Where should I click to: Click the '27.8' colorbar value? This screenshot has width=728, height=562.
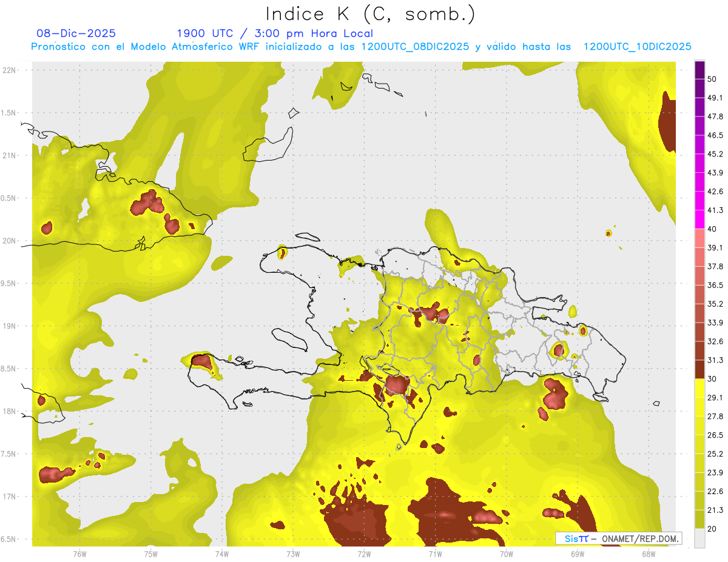[x=715, y=416]
